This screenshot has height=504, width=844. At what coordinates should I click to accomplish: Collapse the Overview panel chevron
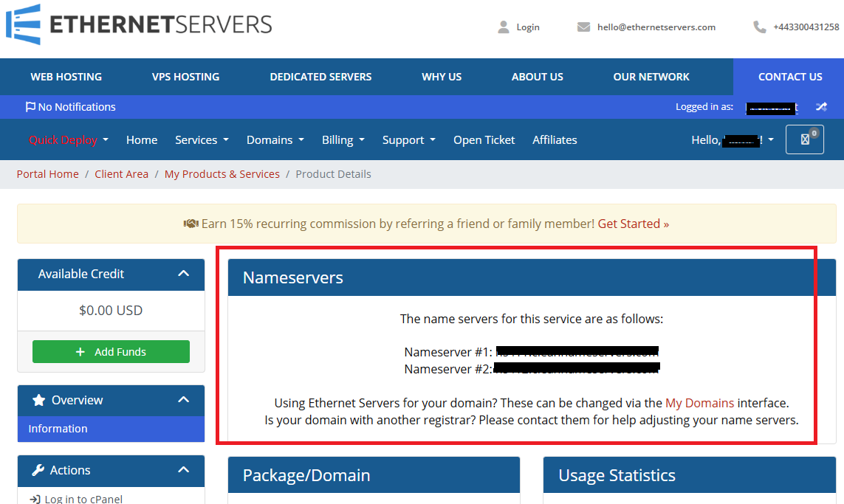point(184,400)
